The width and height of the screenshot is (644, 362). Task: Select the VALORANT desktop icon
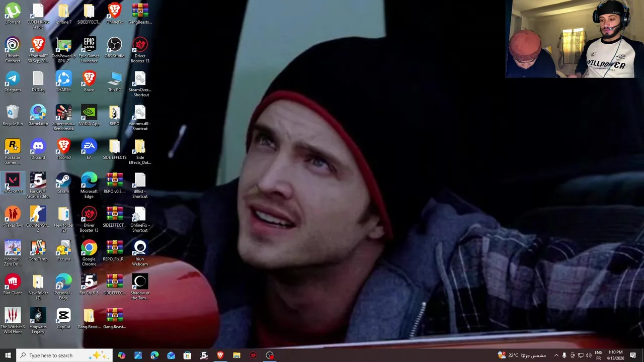click(13, 183)
